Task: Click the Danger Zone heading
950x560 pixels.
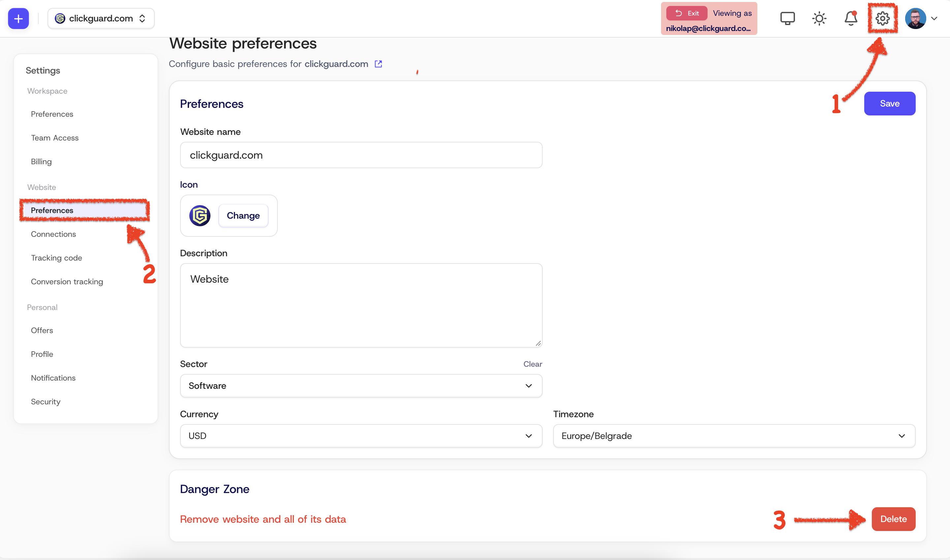Action: point(214,489)
